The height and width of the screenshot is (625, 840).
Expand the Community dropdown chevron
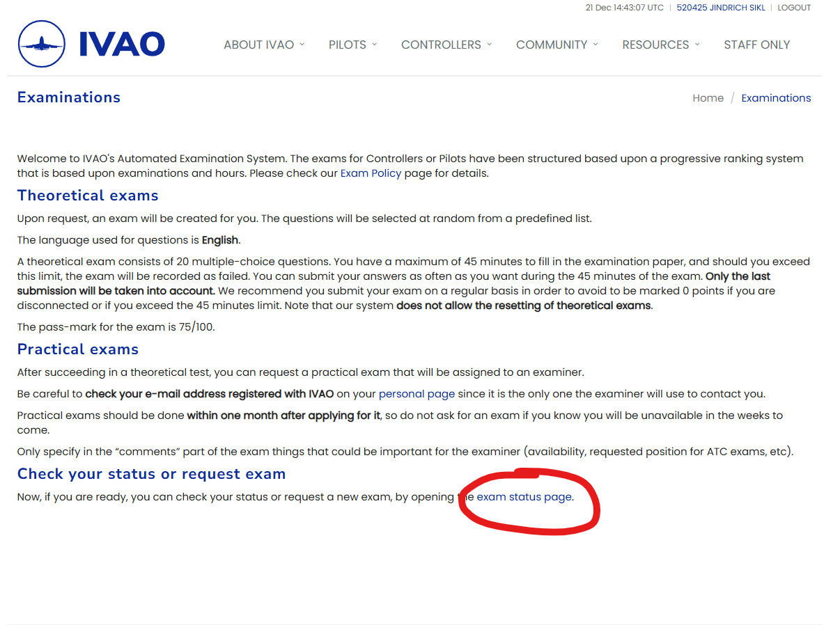(x=596, y=44)
